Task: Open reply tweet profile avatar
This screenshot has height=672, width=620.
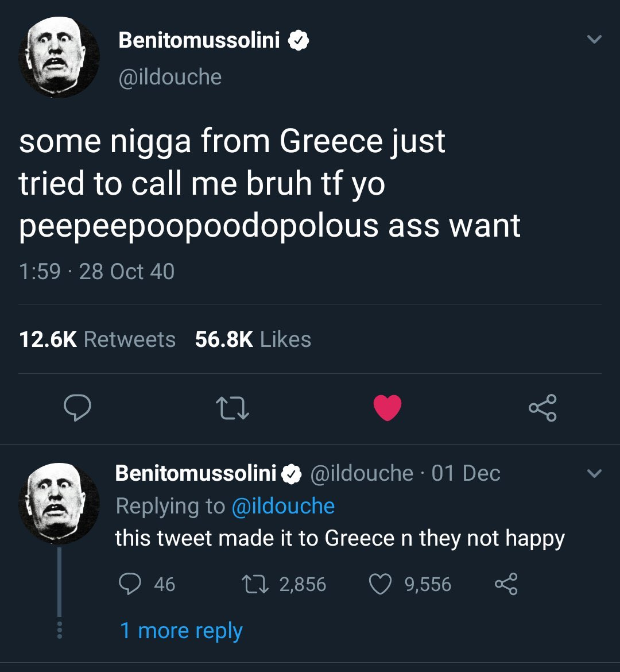Action: (x=59, y=504)
